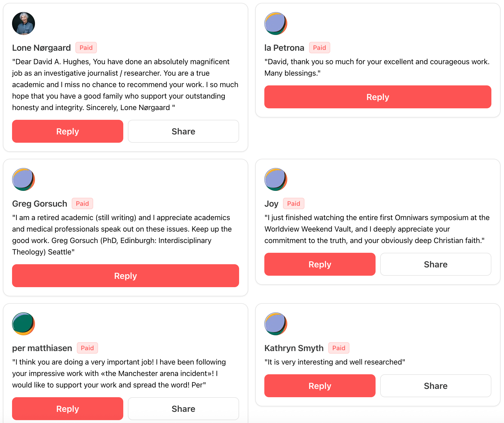Click the Paid badge beside Greg Gorsuch
Viewport: 504px width, 423px height.
(82, 203)
